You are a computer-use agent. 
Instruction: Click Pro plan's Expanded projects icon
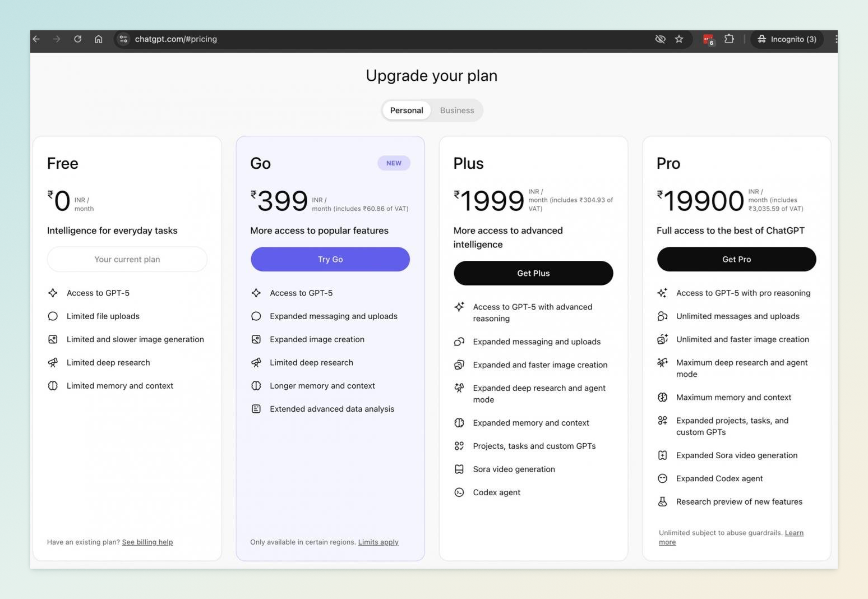(x=662, y=421)
